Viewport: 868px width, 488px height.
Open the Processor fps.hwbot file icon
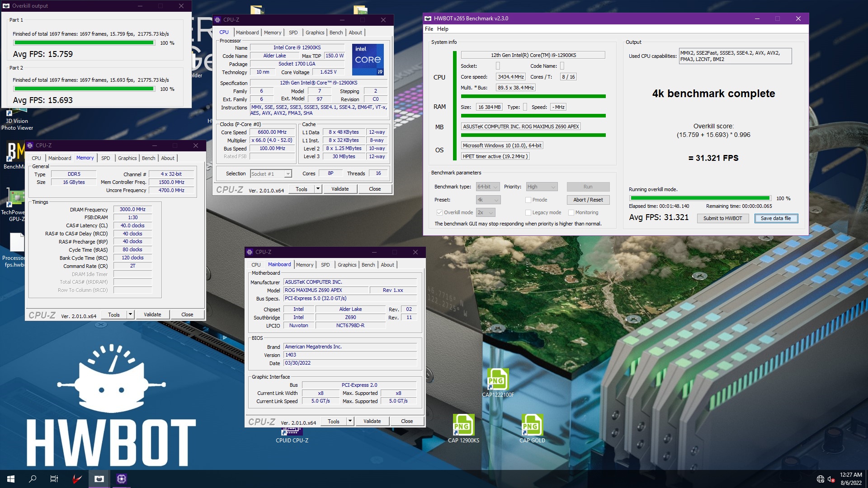tap(15, 250)
